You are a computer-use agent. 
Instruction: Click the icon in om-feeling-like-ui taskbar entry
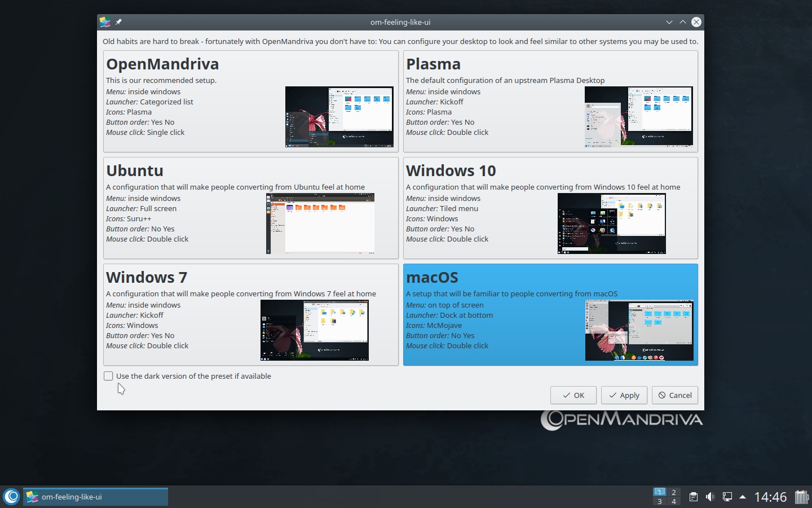pyautogui.click(x=32, y=497)
